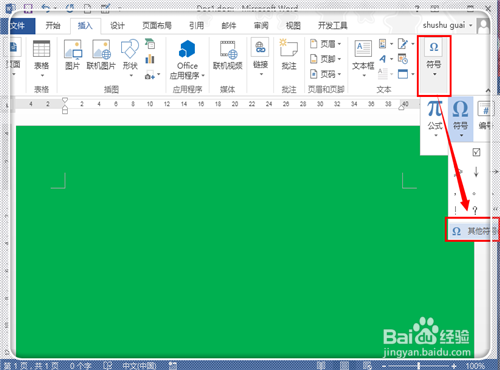This screenshot has width=500, height=370.
Task: Insert the down arrow ↓ symbol
Action: [x=476, y=172]
